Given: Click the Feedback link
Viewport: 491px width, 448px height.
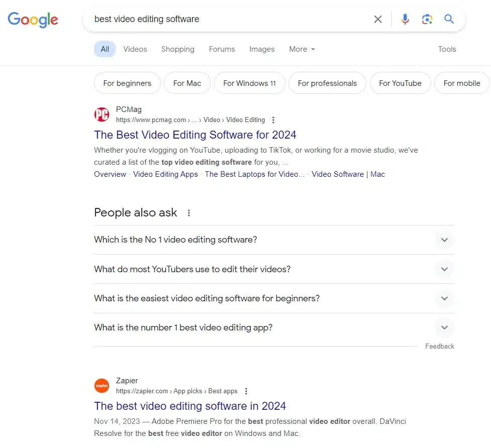Looking at the screenshot, I should (439, 346).
